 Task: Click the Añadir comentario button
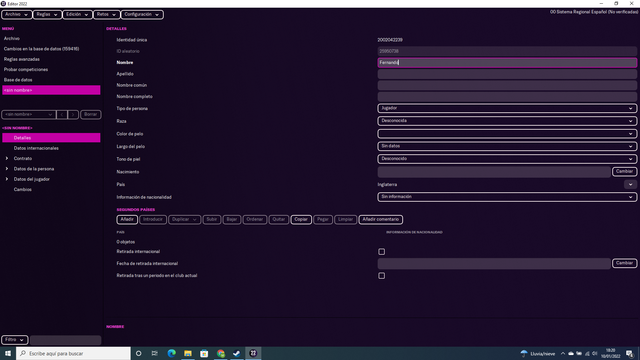point(380,220)
